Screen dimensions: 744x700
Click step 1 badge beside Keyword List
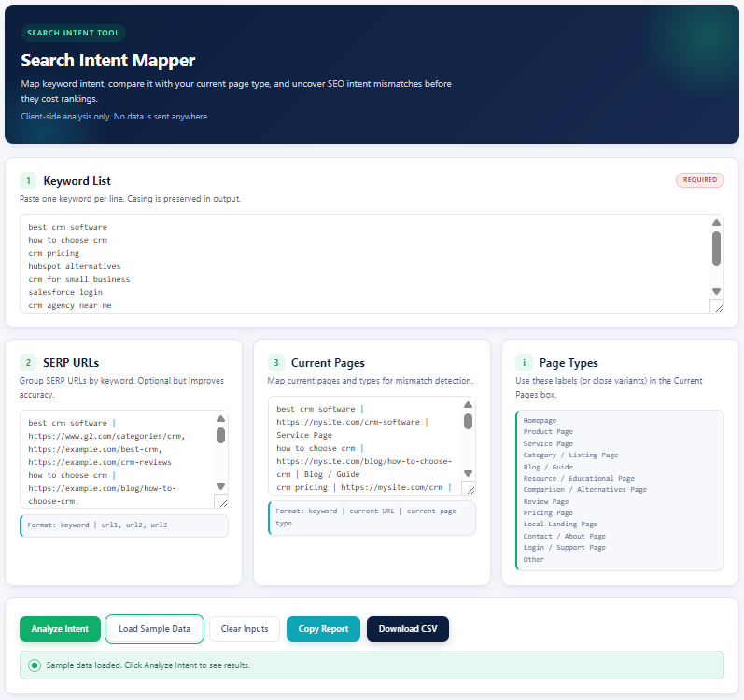coord(28,181)
